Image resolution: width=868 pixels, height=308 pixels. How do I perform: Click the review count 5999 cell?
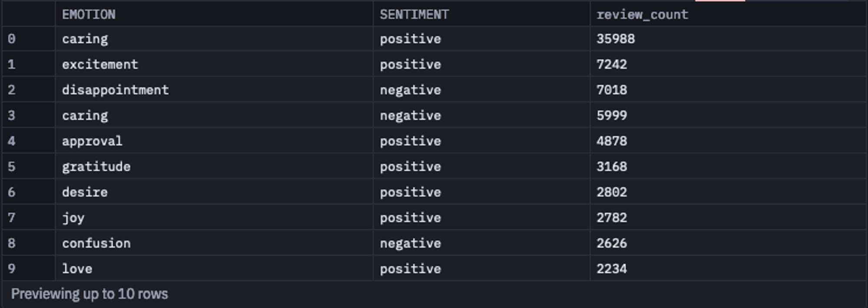(x=728, y=116)
